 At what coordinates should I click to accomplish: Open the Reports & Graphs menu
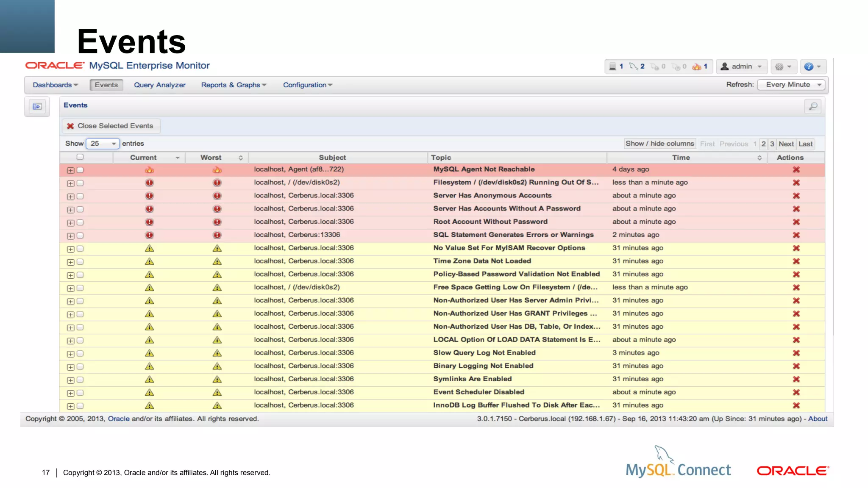coord(234,85)
